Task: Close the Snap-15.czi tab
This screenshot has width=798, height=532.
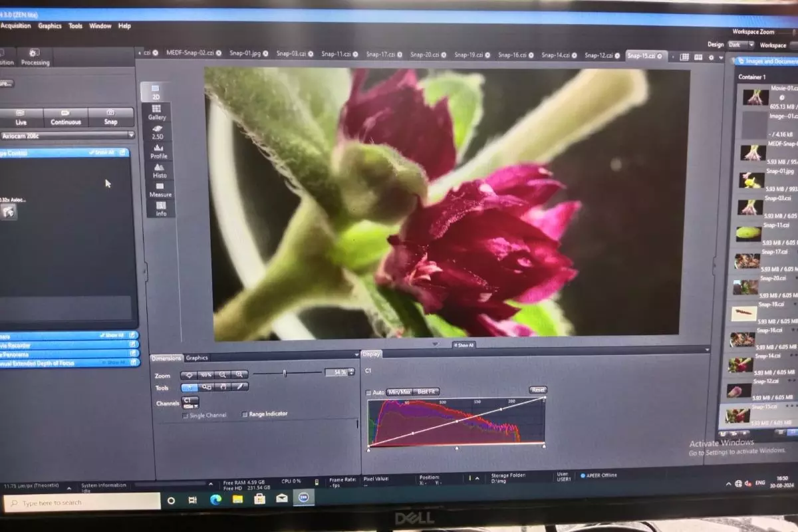Action: pos(660,56)
